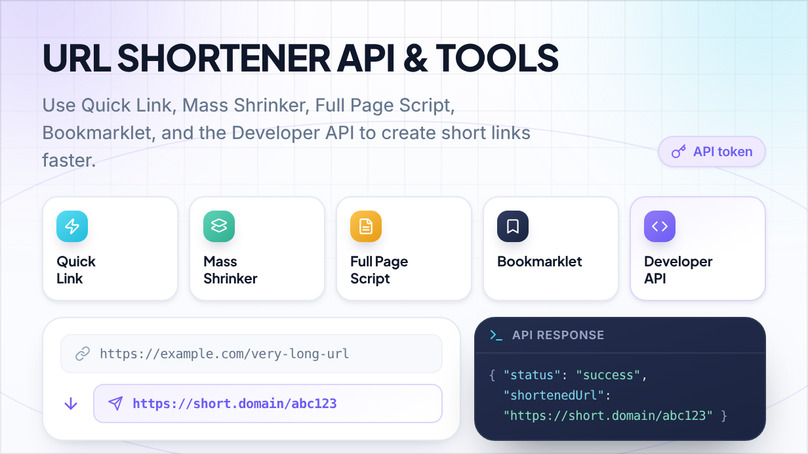Click the Bookmarklet bookmark icon

point(513,226)
